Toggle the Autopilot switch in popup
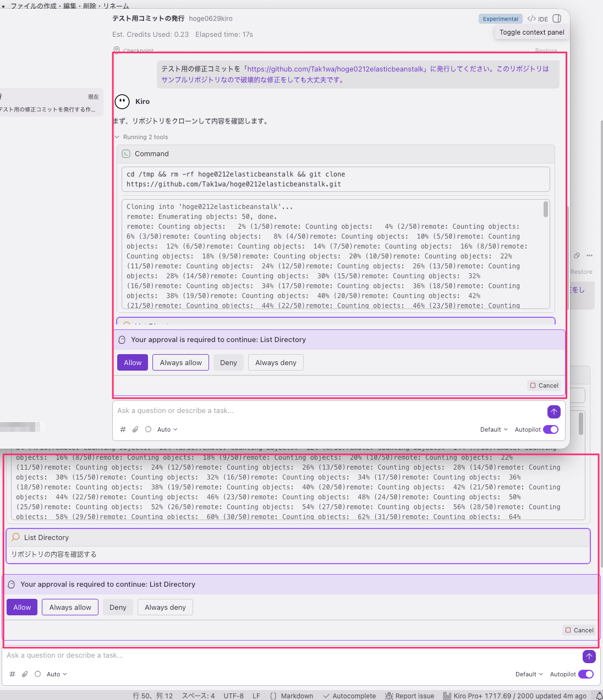The width and height of the screenshot is (603, 700). click(x=551, y=429)
